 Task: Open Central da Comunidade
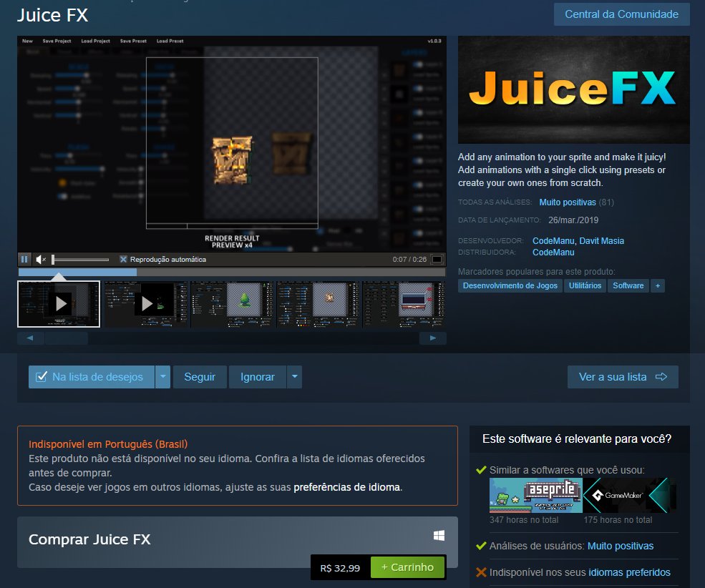point(622,14)
